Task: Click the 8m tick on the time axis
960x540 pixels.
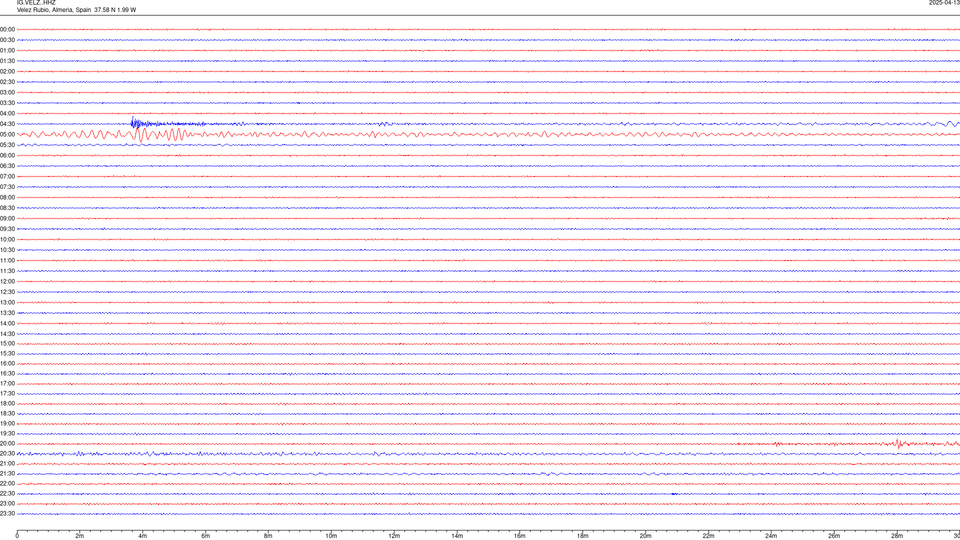Action: click(x=268, y=536)
